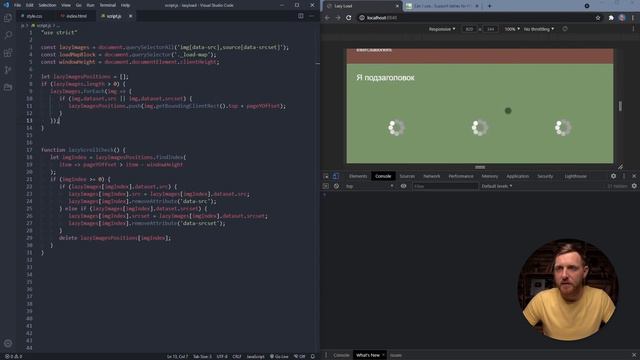Split the VS Code editor to the right

pyautogui.click(x=301, y=16)
